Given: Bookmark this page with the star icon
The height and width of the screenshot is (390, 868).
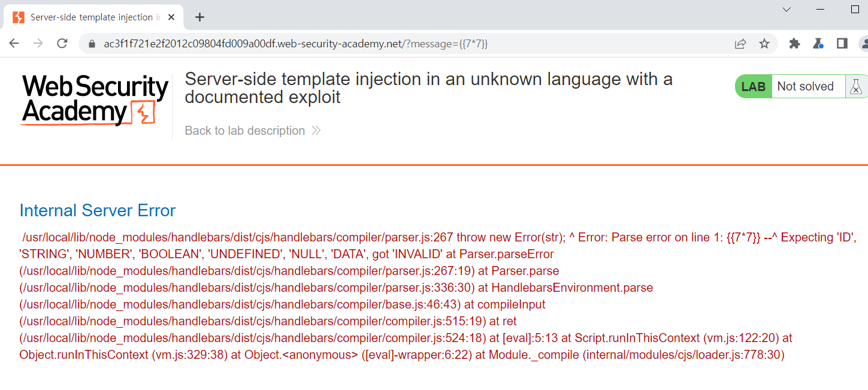Looking at the screenshot, I should click(764, 43).
